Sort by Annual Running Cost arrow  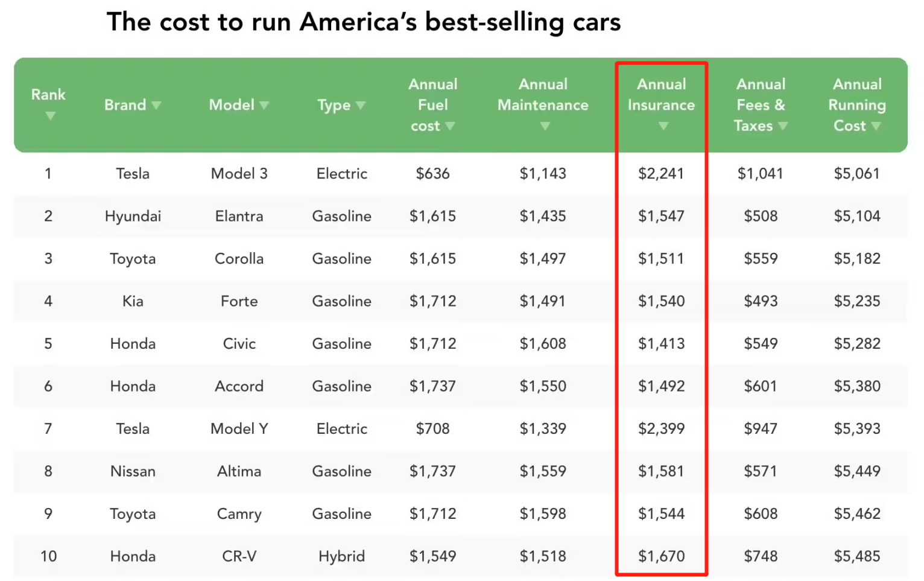pyautogui.click(x=876, y=126)
